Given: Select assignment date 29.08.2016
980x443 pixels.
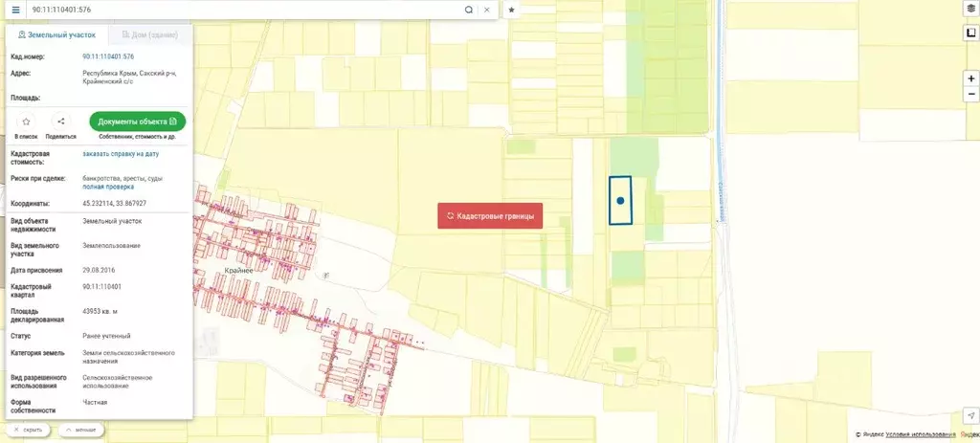Looking at the screenshot, I should (99, 271).
